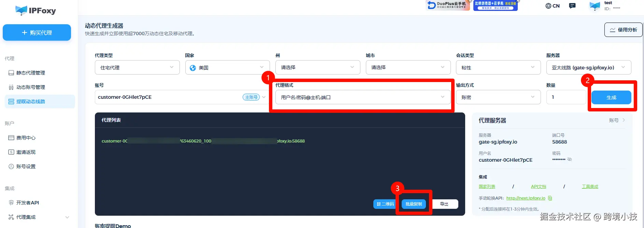The image size is (644, 228).
Task: Click the IPFoxy logo
Action: pos(35,11)
